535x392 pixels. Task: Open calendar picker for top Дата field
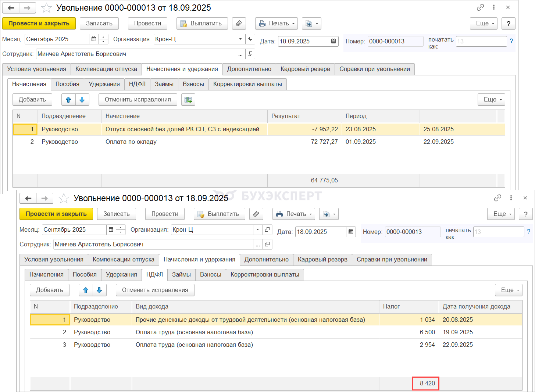tap(334, 41)
